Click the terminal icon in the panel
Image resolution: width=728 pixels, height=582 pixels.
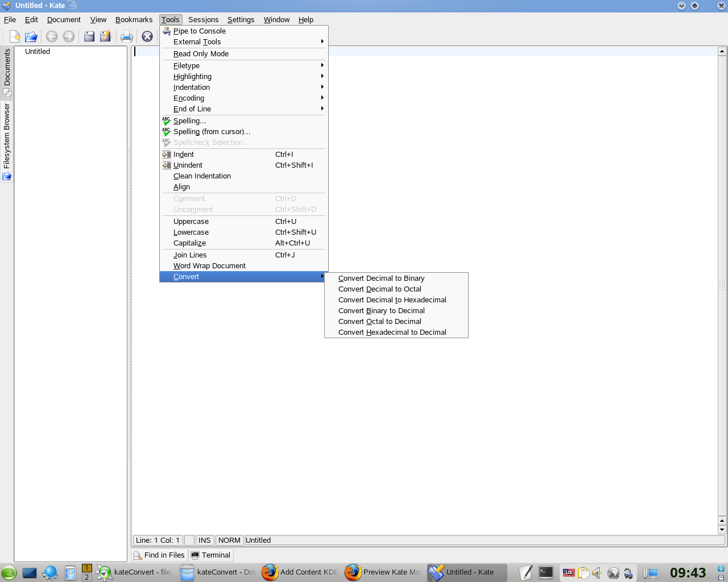pyautogui.click(x=546, y=573)
